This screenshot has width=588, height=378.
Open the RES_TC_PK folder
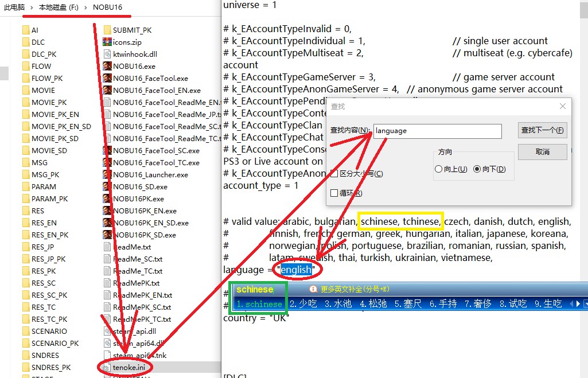pyautogui.click(x=45, y=319)
